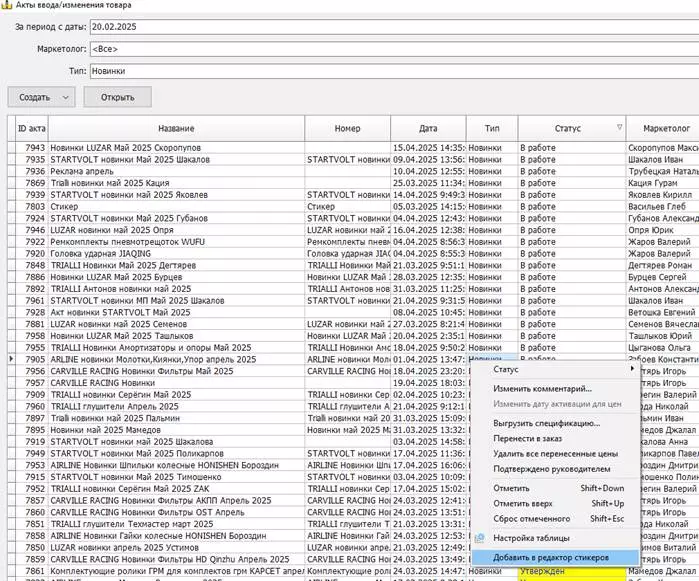Click the window icon beside the 'Акты ввода/изменения товара' title

(6, 5)
